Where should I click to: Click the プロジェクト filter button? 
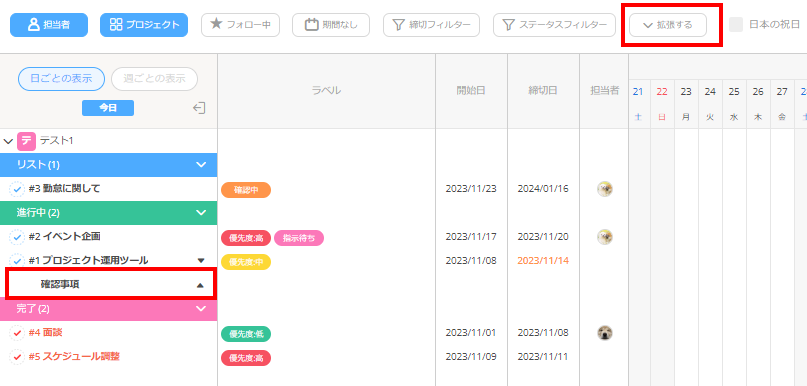pos(144,25)
